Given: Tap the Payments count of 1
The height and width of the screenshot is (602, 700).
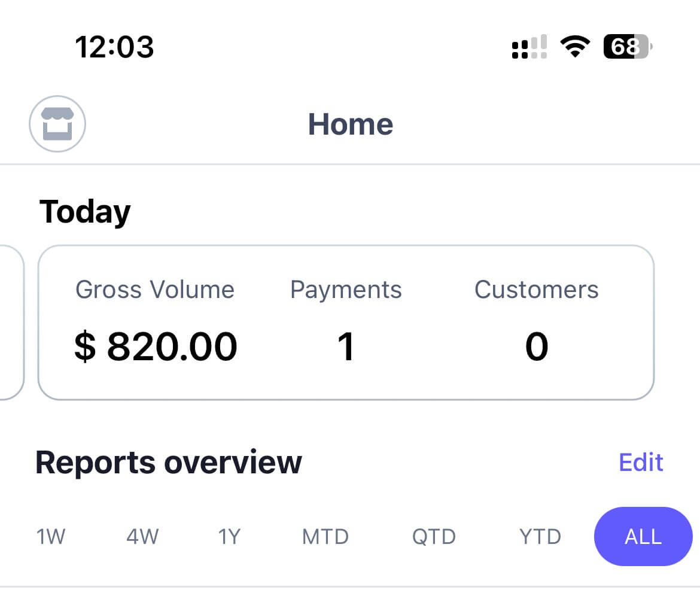Looking at the screenshot, I should (346, 347).
